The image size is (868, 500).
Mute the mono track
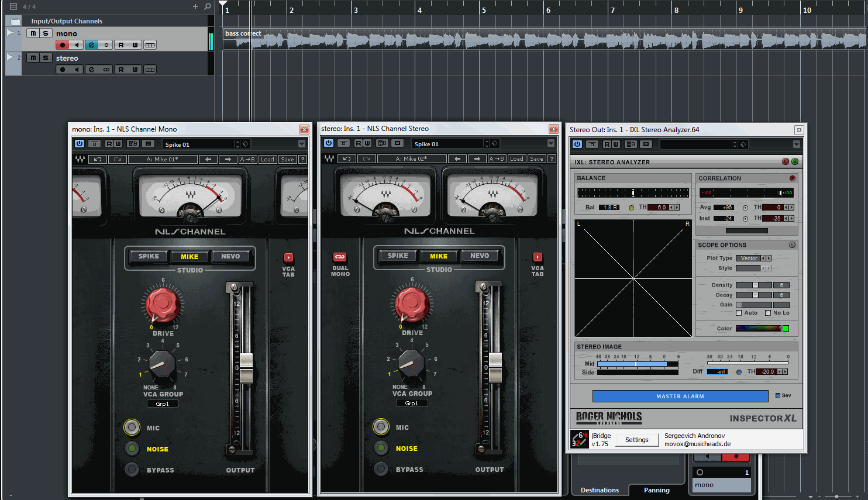pos(33,33)
